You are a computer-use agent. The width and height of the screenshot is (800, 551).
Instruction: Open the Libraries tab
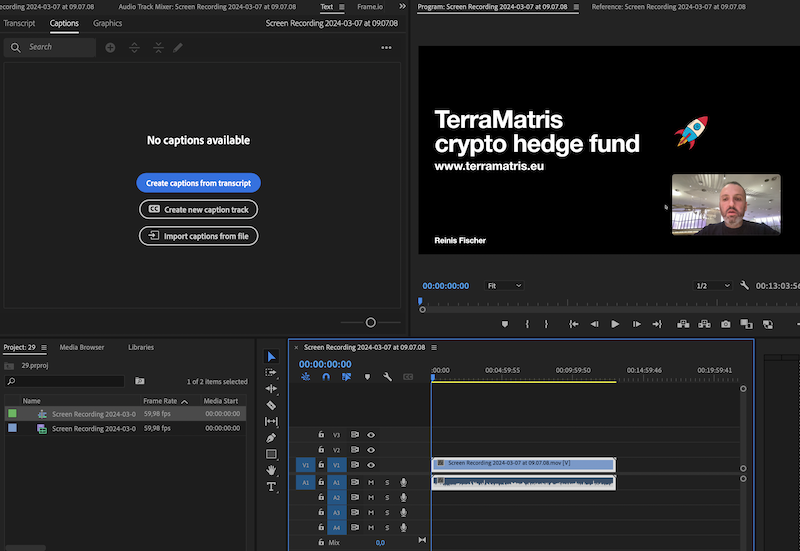click(141, 347)
